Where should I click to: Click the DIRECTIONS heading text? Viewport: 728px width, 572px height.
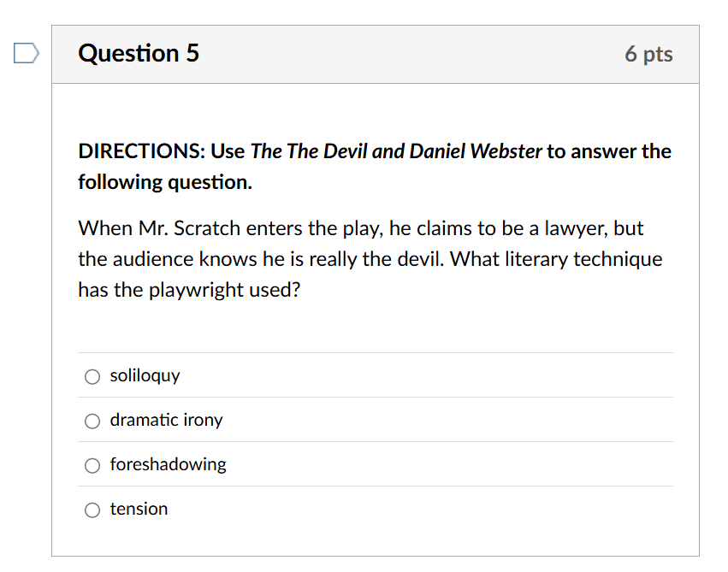(x=139, y=151)
